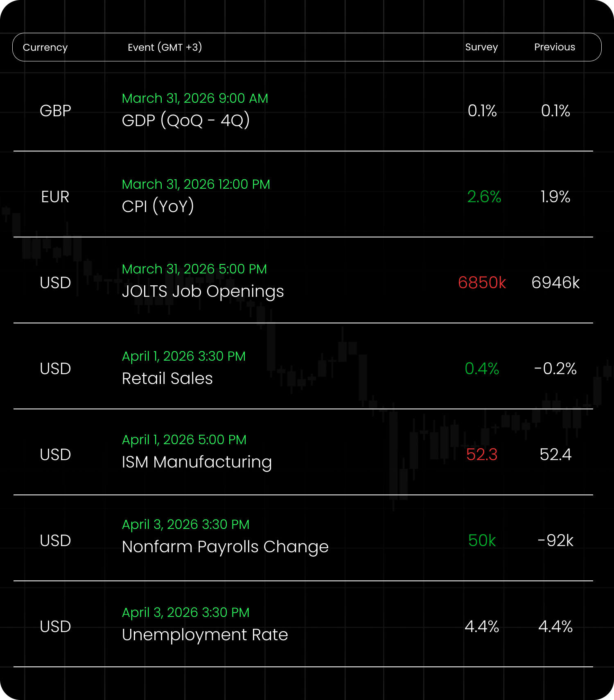Select the JOLTS Job Openings event
The width and height of the screenshot is (614, 700).
point(203,291)
